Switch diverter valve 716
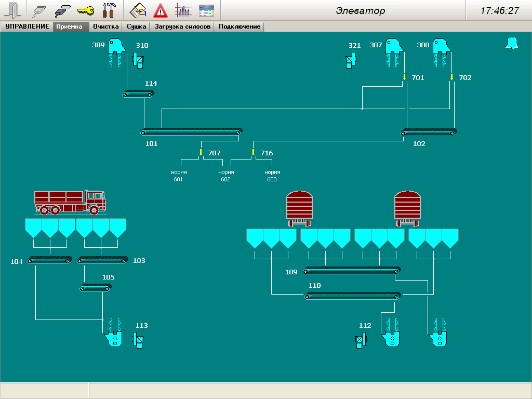The width and height of the screenshot is (532, 399). [254, 152]
